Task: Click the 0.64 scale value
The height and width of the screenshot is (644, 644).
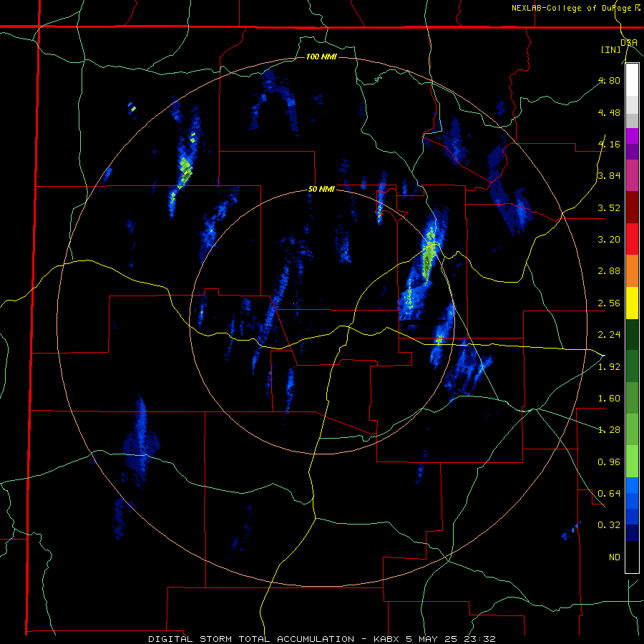Action: 609,494
